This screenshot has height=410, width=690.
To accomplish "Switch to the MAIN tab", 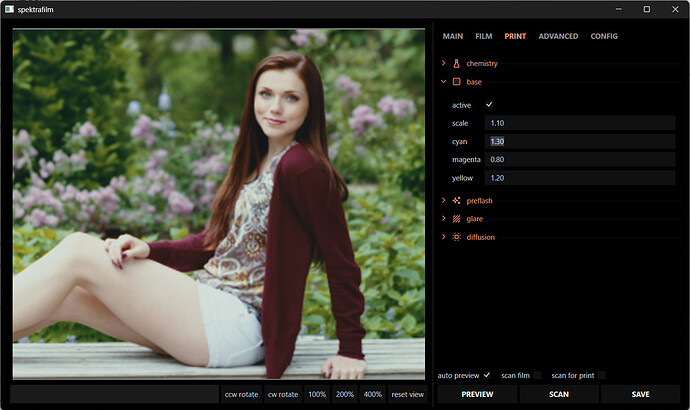I will (x=453, y=36).
